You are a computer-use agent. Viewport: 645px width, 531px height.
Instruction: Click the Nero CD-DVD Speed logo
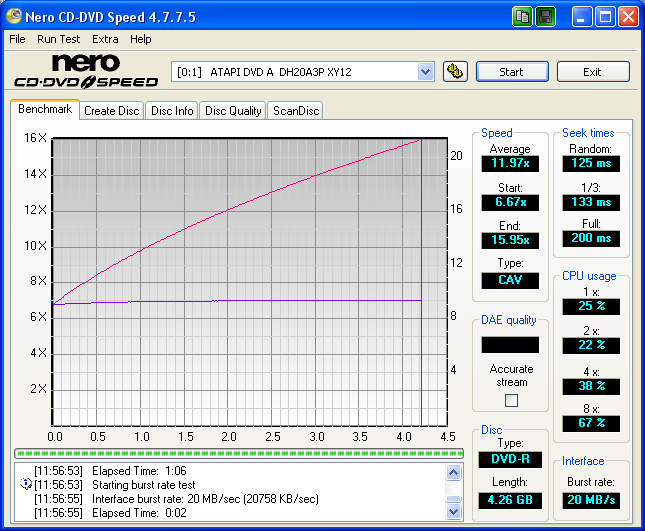85,71
